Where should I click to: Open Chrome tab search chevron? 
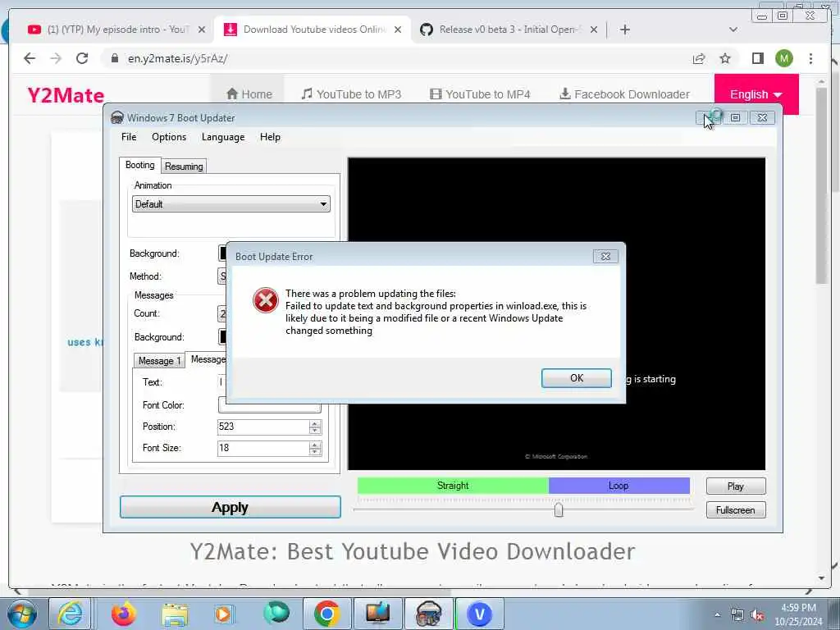(733, 30)
